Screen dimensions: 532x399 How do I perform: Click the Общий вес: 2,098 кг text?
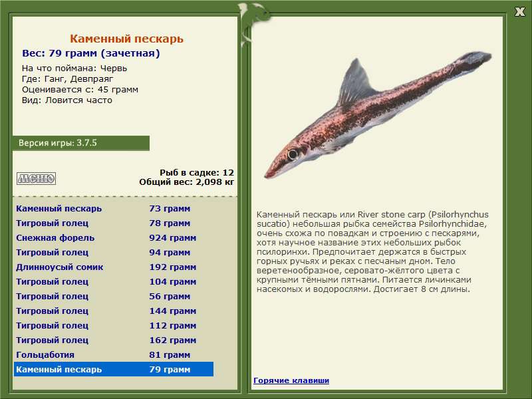coord(187,182)
